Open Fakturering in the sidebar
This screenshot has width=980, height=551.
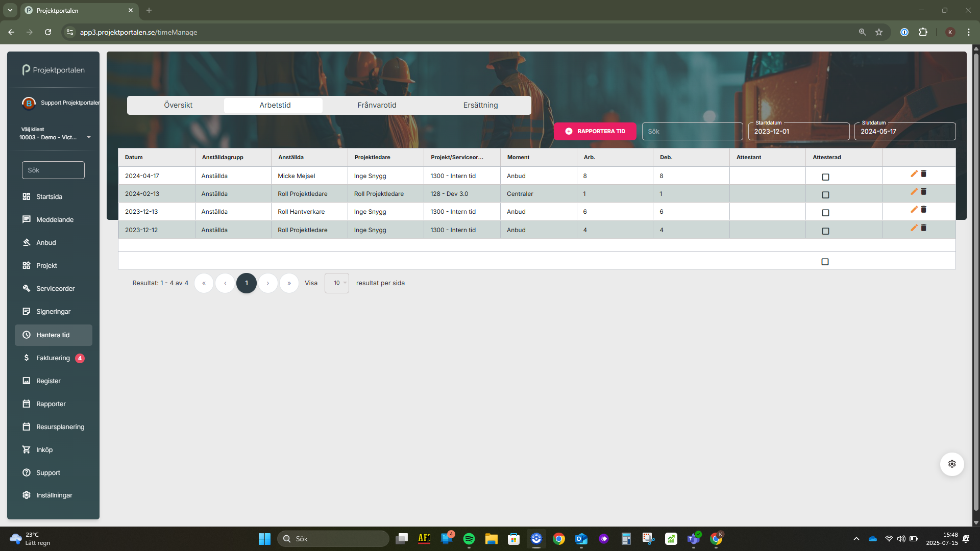(53, 358)
